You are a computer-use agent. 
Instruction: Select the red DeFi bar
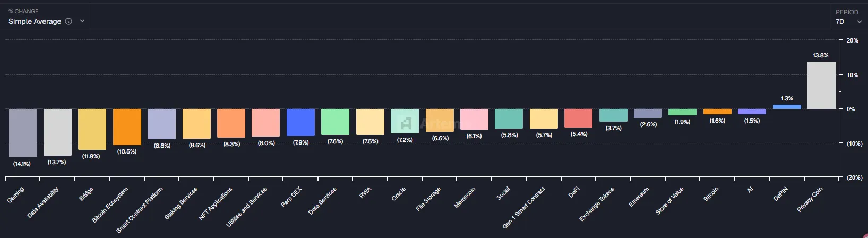point(578,118)
